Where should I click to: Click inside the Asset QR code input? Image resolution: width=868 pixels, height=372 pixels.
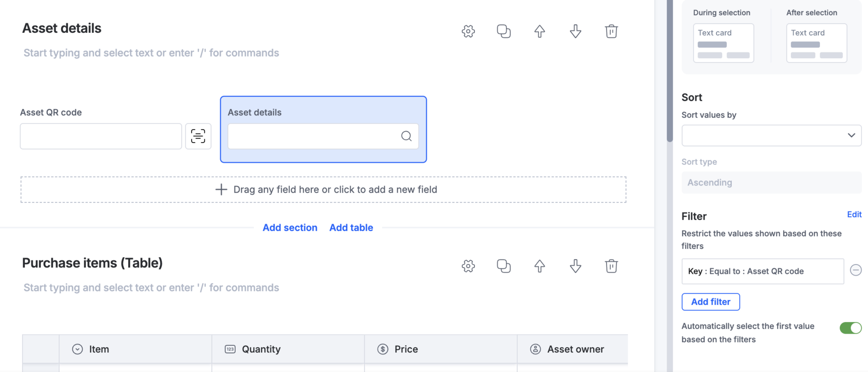101,136
